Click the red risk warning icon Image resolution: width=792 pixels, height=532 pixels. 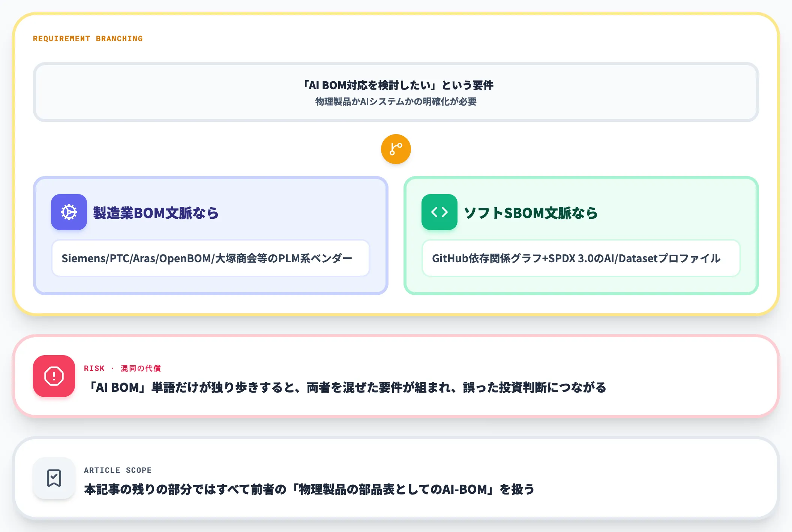click(54, 376)
